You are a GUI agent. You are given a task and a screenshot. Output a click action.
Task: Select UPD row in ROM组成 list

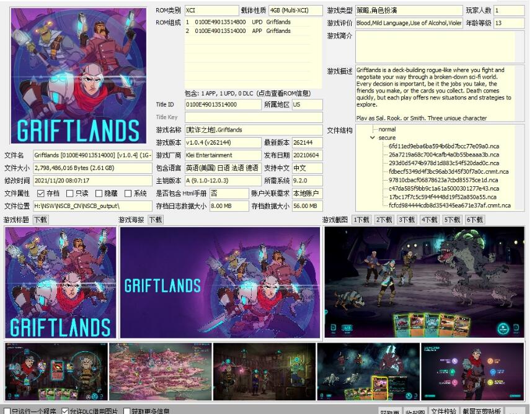253,22
